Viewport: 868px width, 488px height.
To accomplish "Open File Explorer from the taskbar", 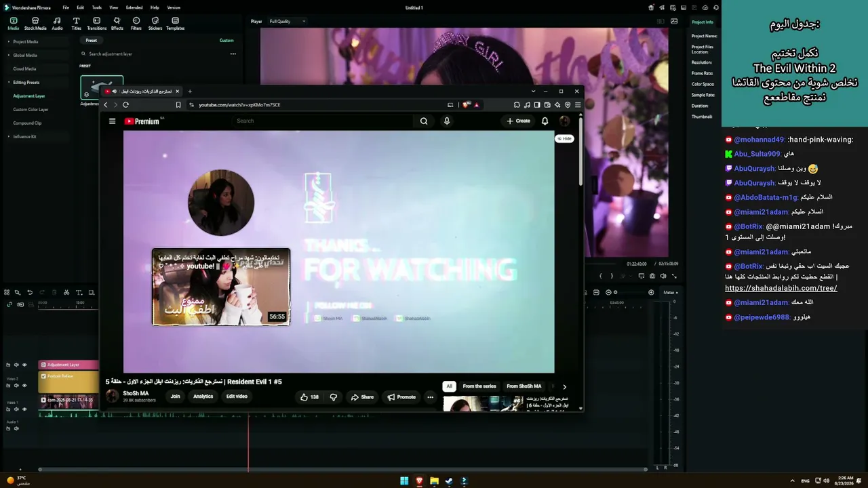I will (x=434, y=481).
